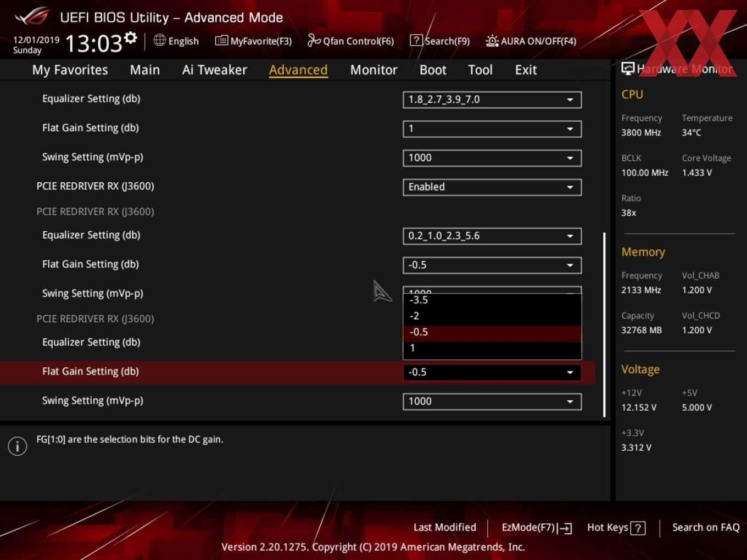Viewport: 747px width, 560px height.
Task: Click the top Equalizer Setting (db) label
Action: 91,99
